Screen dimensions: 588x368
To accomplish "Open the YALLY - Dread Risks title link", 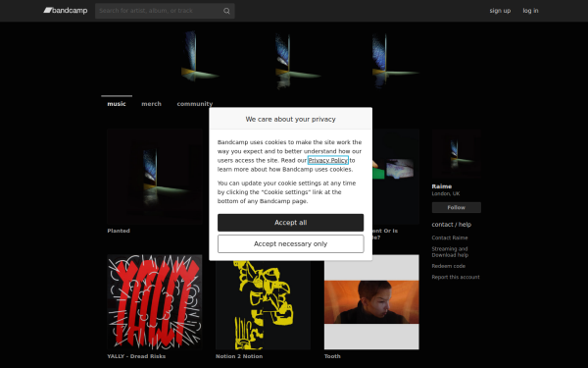I will tap(136, 356).
